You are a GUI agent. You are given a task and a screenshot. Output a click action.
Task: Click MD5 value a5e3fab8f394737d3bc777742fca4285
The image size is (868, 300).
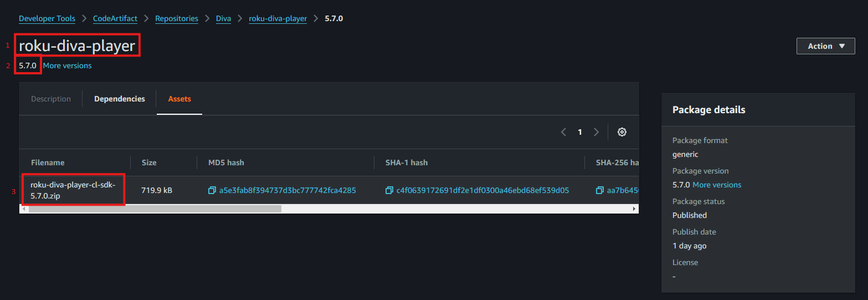(287, 190)
